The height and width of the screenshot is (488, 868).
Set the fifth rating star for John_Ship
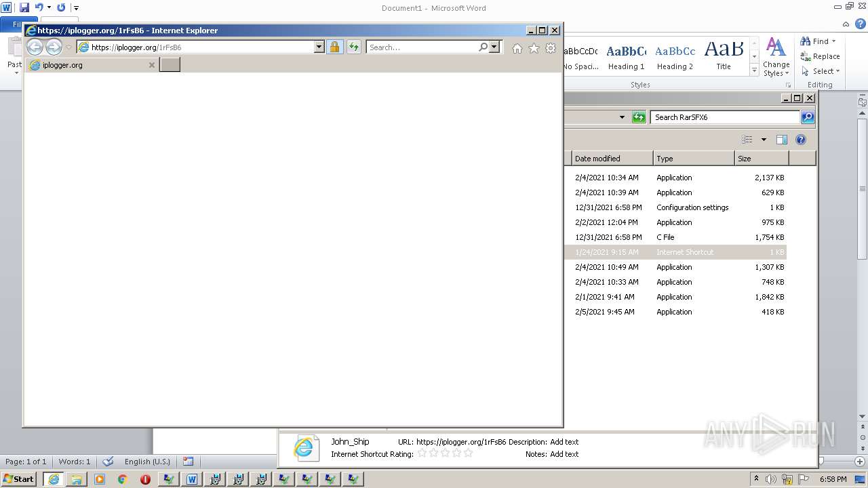click(468, 453)
